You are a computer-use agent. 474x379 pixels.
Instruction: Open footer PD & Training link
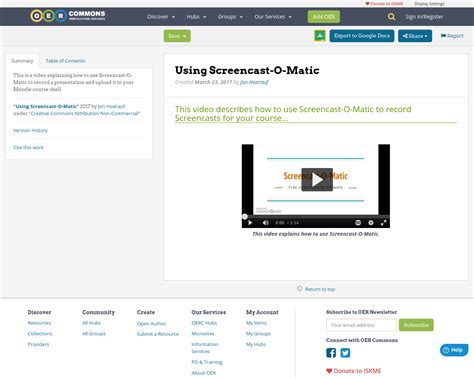(207, 362)
